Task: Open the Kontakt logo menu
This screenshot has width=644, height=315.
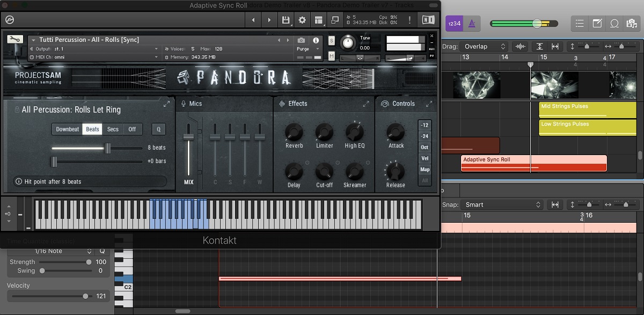Action: [9, 20]
